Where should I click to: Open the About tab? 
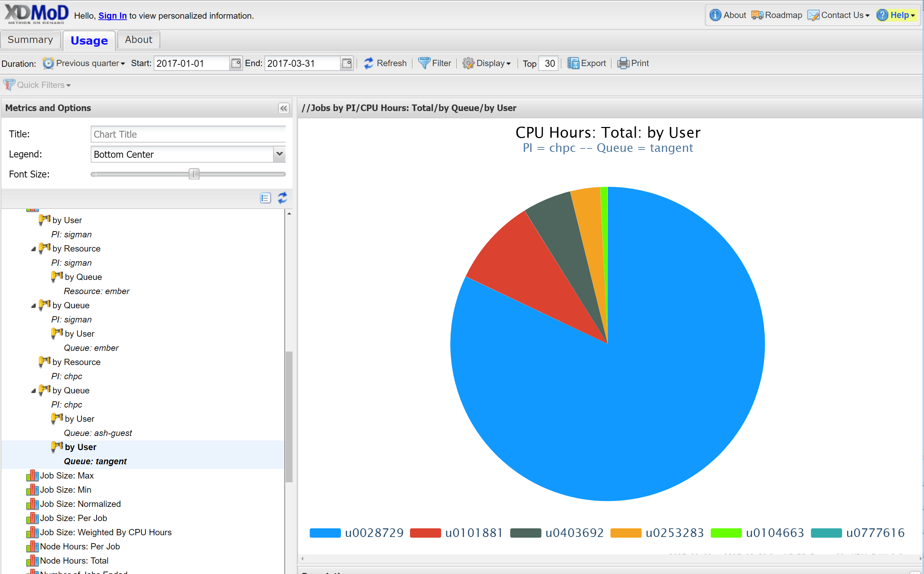(138, 40)
